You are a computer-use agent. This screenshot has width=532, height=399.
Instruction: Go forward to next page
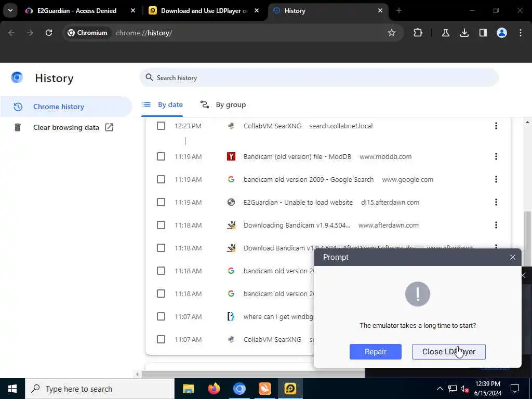30,33
